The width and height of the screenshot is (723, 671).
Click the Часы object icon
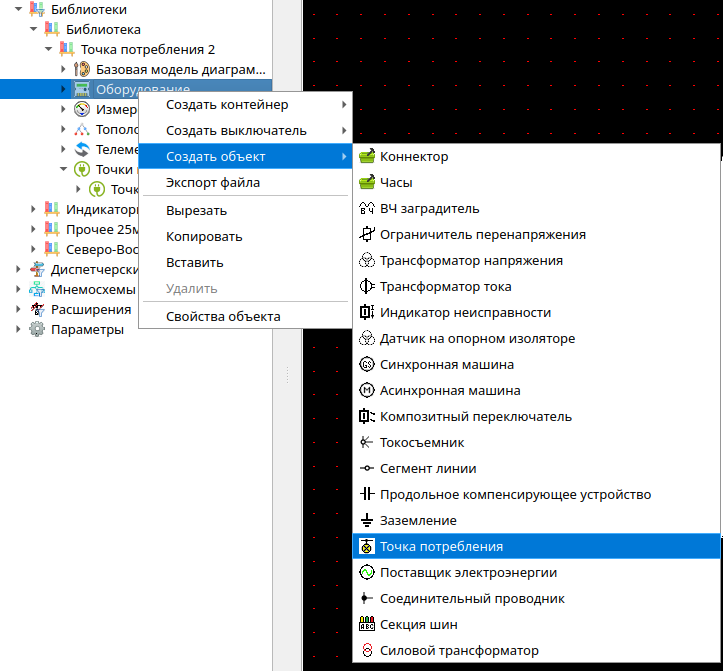[x=367, y=182]
